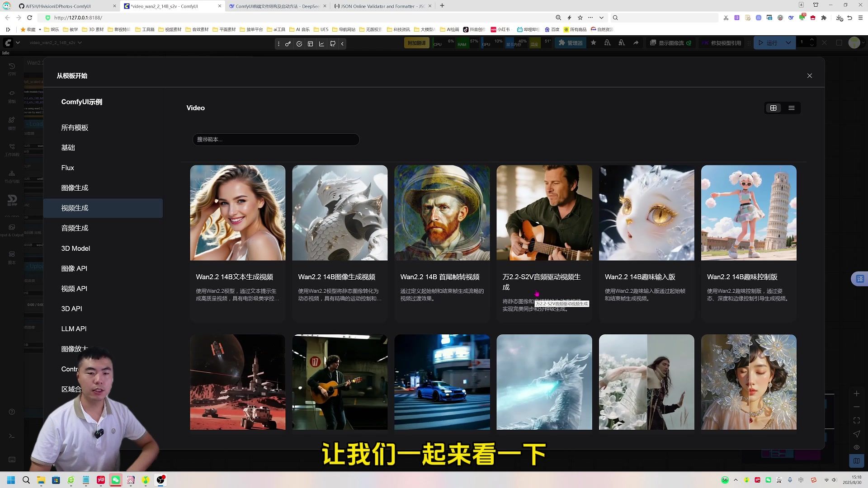868x488 pixels.
Task: Click the 运行 run button
Action: [x=768, y=43]
